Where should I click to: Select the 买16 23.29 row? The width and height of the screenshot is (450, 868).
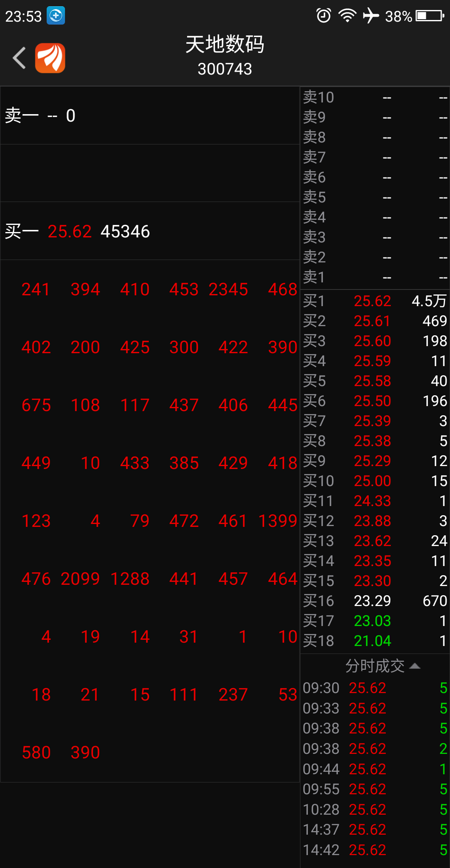tap(375, 601)
